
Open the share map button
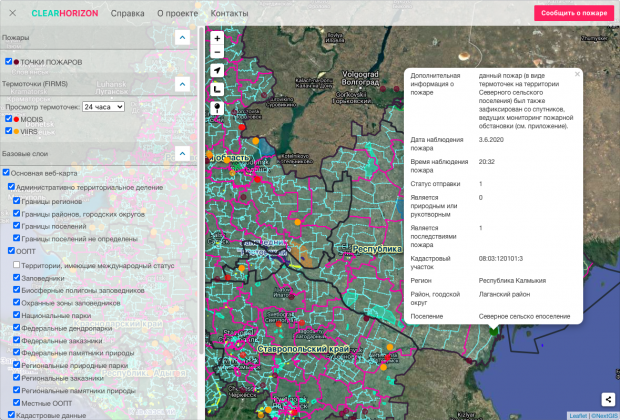607,398
